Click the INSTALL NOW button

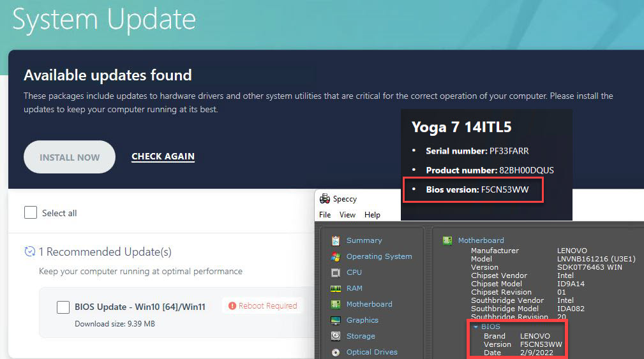pos(70,157)
